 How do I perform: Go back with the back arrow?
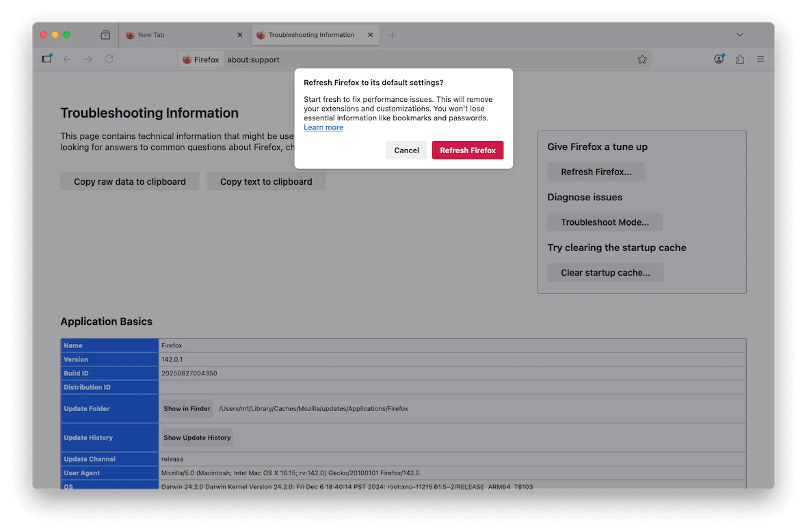pyautogui.click(x=67, y=59)
